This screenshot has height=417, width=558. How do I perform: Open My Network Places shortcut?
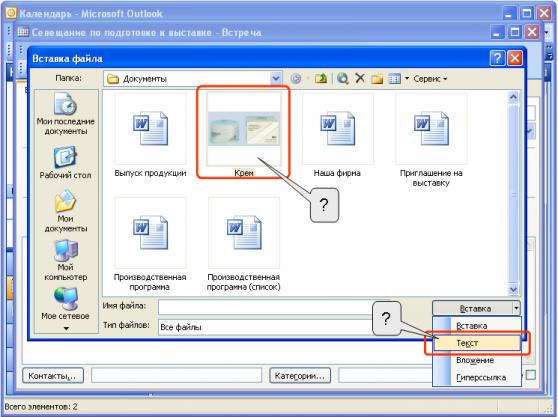(x=65, y=304)
